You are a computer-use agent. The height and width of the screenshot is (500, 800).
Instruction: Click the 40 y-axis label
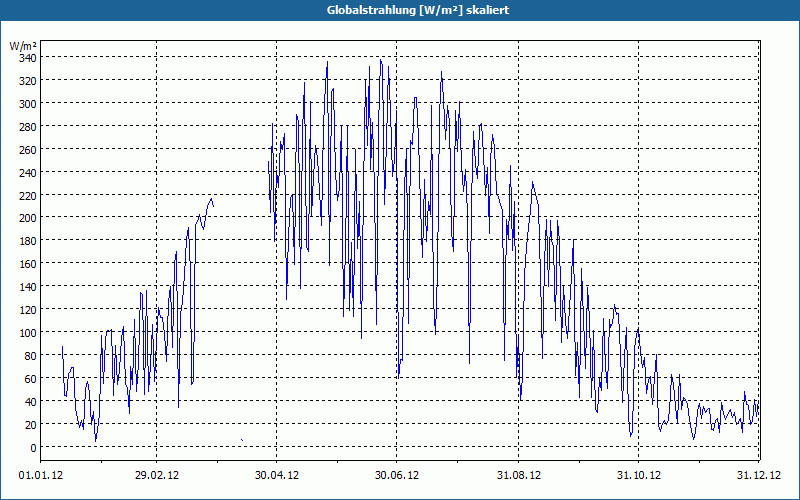point(30,402)
